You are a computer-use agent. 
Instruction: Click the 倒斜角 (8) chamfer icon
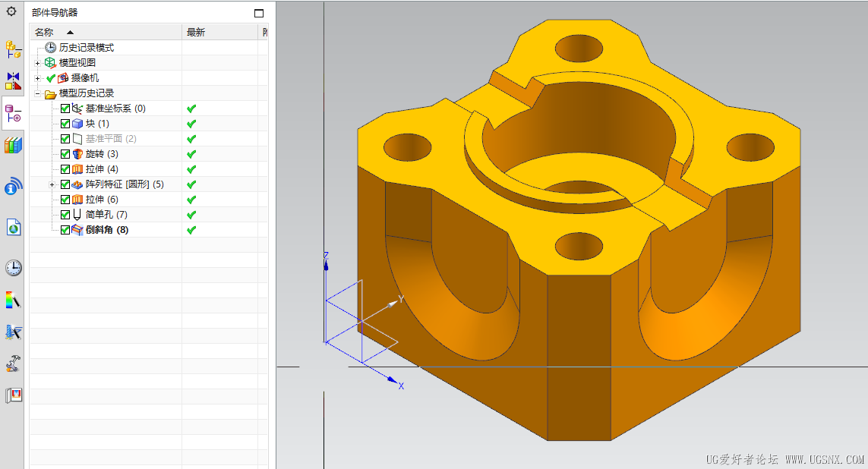[x=77, y=230]
